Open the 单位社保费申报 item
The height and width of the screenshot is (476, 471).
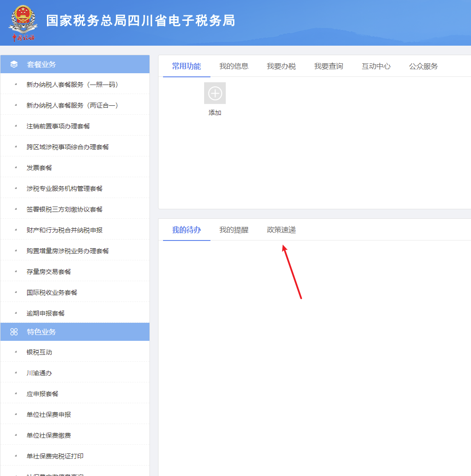75,415
